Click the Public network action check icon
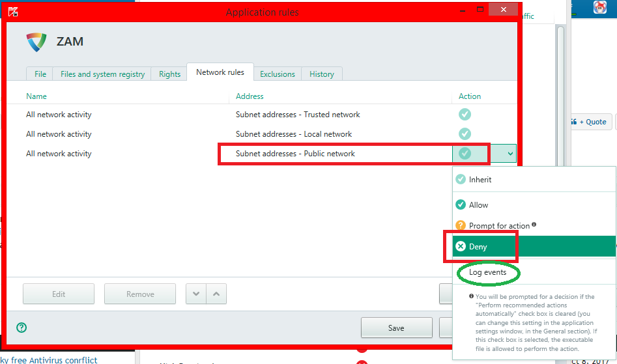617x364 pixels. 465,153
